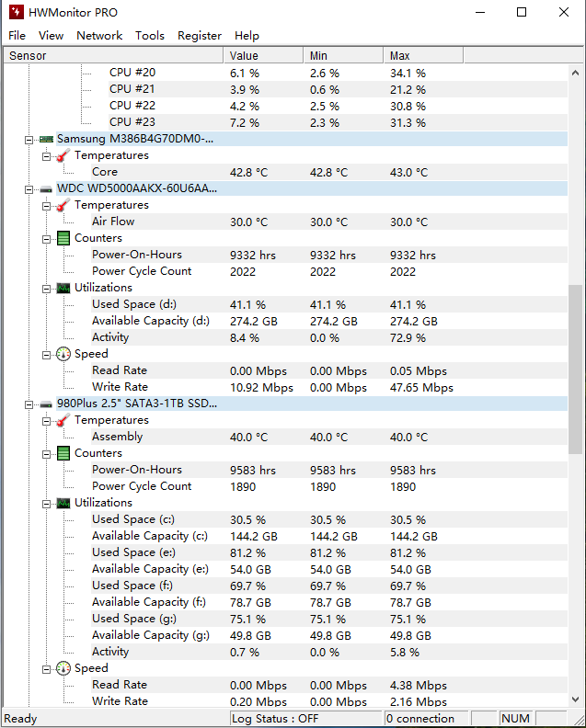
Task: Collapse the WDC Utilizations section
Action: coord(47,288)
